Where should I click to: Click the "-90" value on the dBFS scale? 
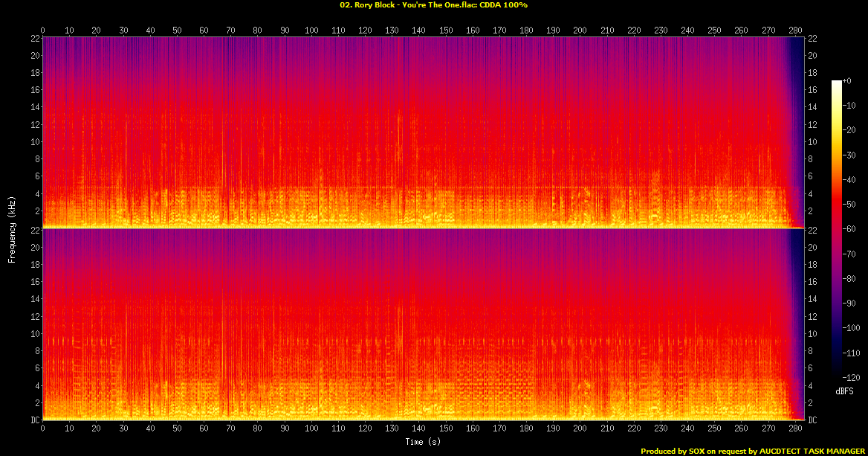(x=849, y=303)
